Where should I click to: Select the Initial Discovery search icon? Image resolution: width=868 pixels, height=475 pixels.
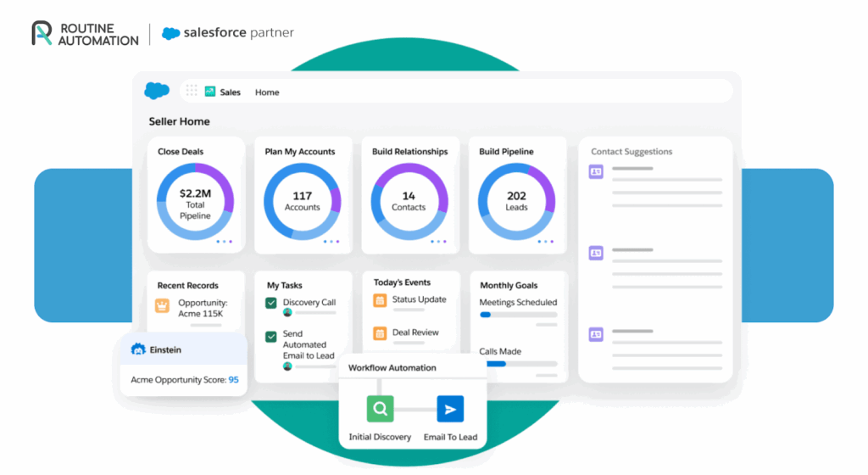tap(380, 409)
